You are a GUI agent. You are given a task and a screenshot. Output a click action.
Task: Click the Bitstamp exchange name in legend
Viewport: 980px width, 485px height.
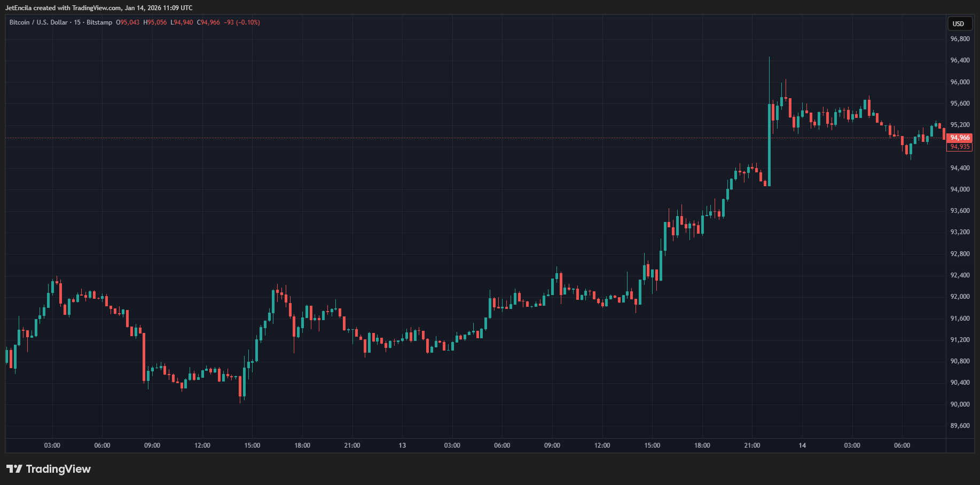(x=99, y=22)
